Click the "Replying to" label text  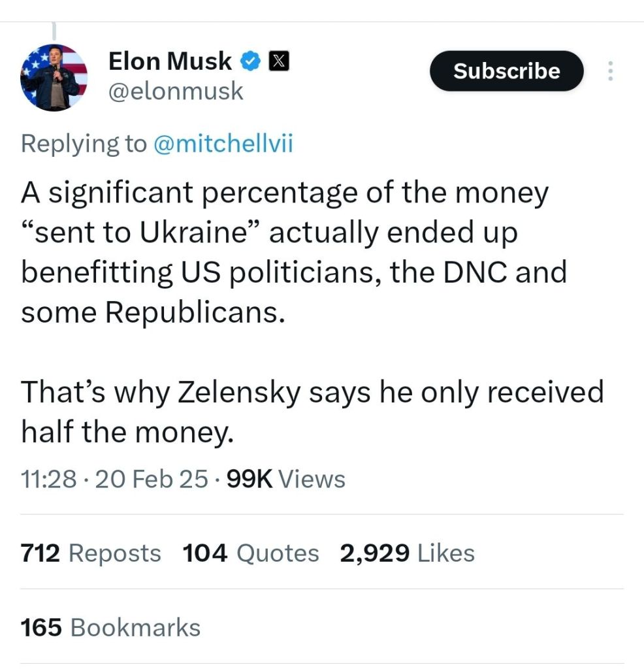[x=84, y=143]
